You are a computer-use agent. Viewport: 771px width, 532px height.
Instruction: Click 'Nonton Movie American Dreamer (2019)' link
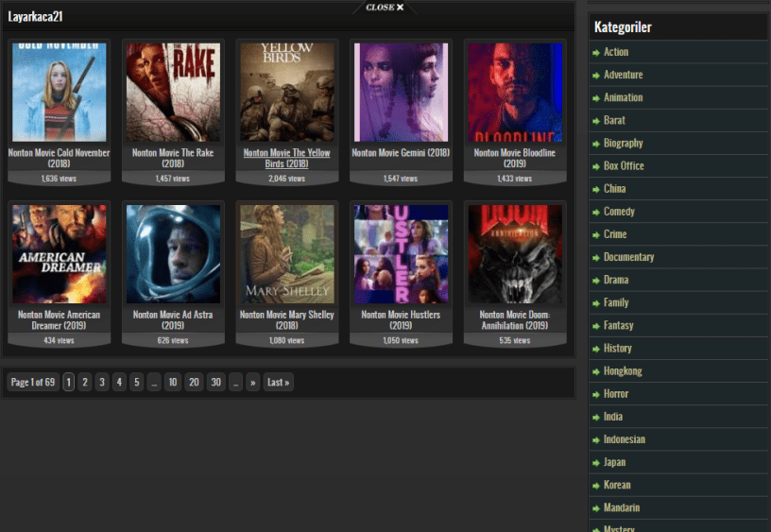(x=59, y=319)
